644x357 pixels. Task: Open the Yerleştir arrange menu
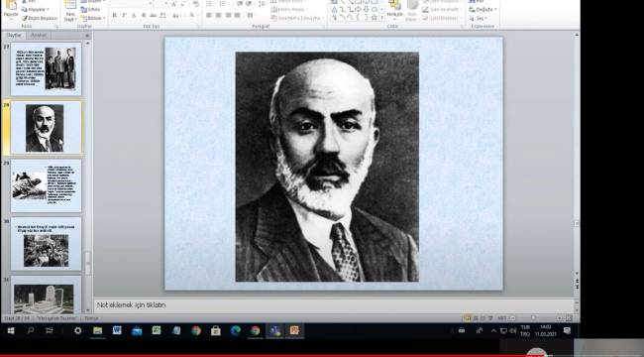394,10
